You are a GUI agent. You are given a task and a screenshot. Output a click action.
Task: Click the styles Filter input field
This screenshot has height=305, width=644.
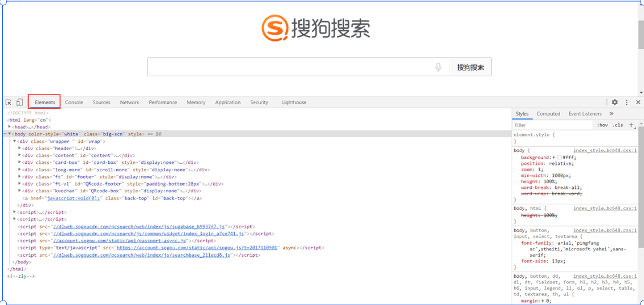(x=552, y=125)
